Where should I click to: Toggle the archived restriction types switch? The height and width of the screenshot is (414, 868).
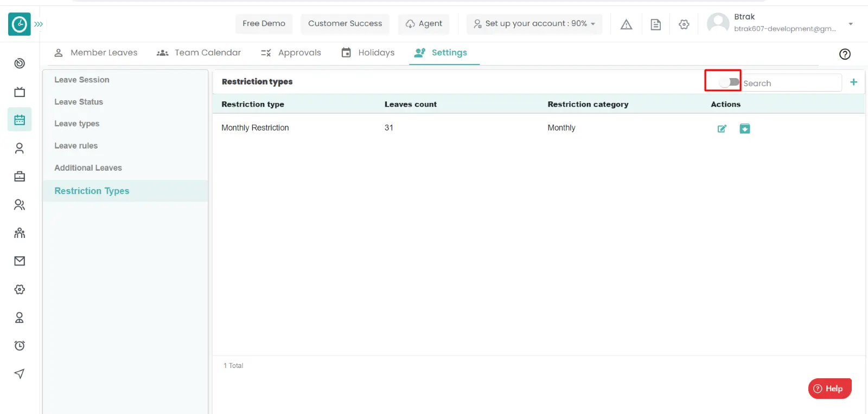pyautogui.click(x=729, y=82)
